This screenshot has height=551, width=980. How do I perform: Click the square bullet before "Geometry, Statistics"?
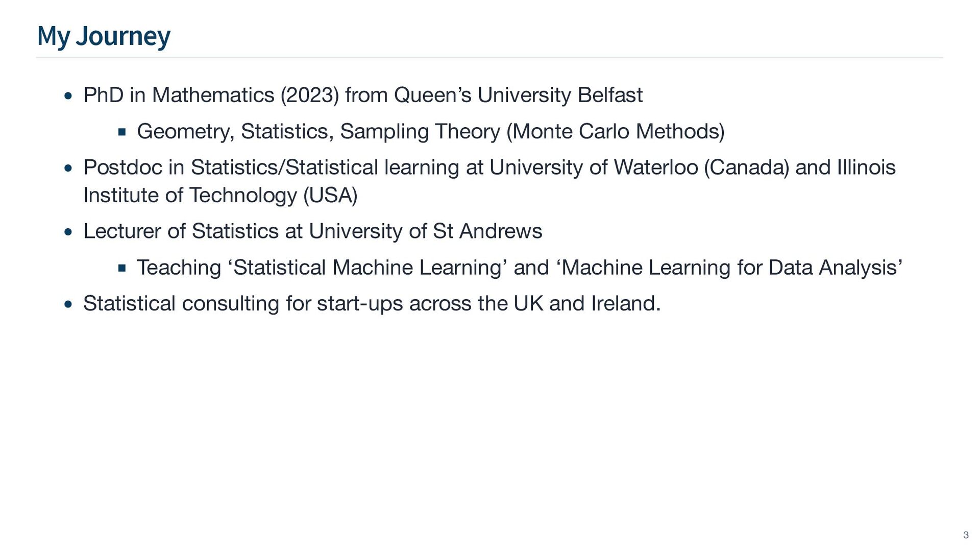point(121,132)
